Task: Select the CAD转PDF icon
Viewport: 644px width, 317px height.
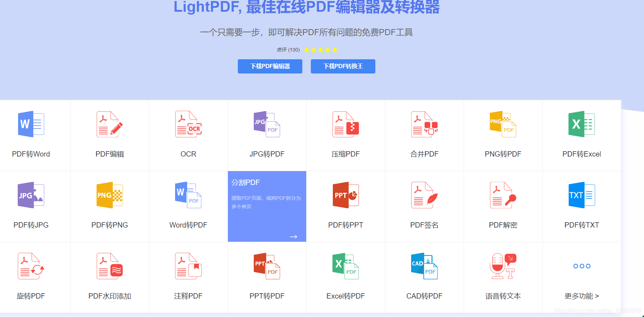Action: (x=424, y=266)
